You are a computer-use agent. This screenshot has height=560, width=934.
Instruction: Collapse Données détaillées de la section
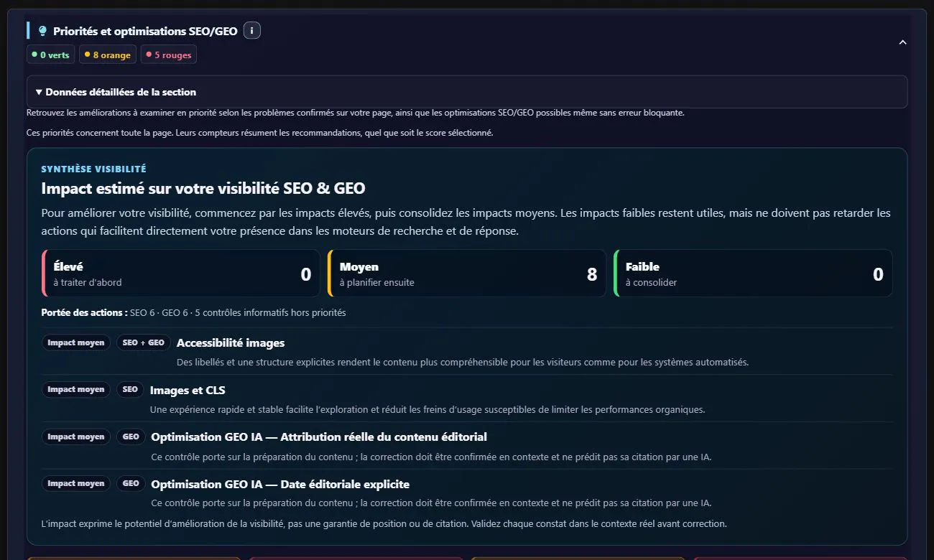pos(467,92)
